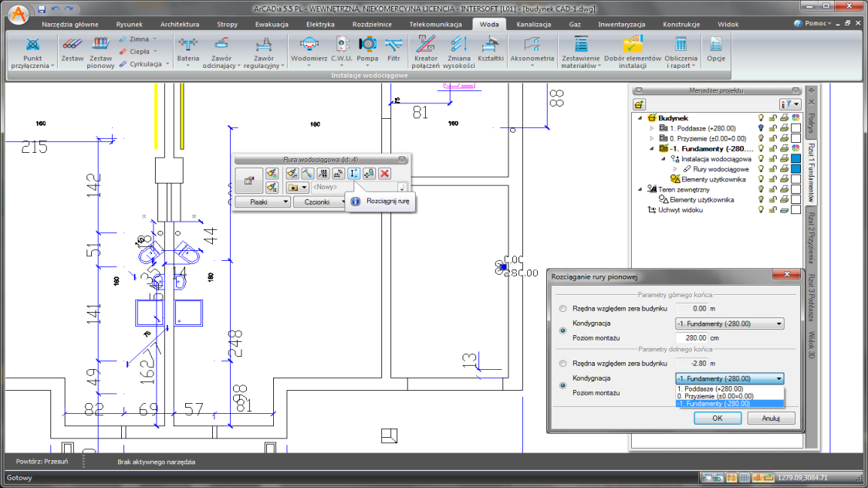868x488 pixels.
Task: Open the Elektryka ribbon tab
Action: [320, 25]
